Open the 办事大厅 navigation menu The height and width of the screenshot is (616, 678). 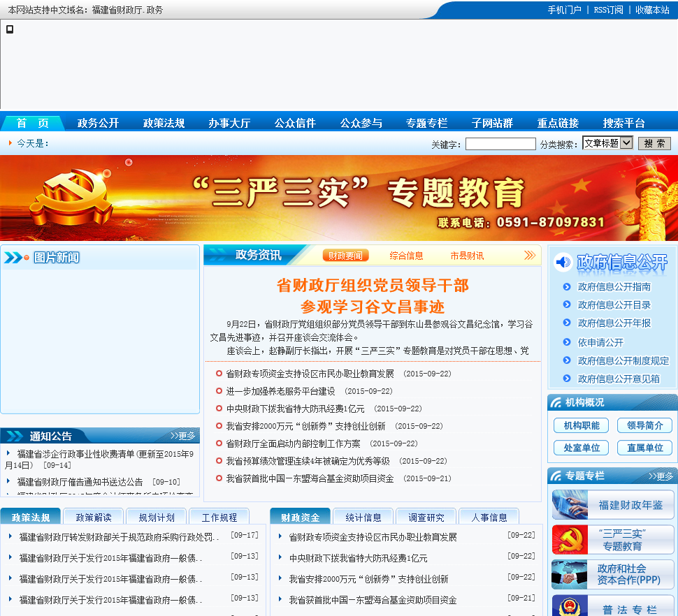pos(229,123)
